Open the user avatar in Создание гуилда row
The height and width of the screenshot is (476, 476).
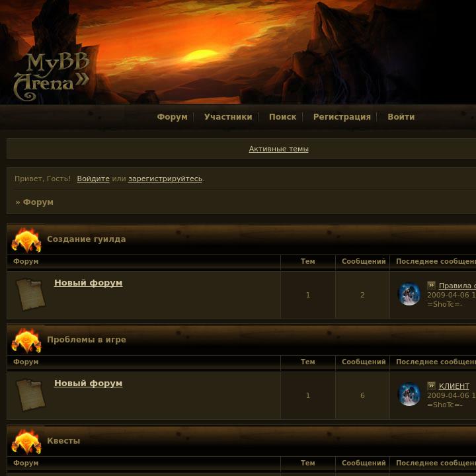click(x=409, y=294)
